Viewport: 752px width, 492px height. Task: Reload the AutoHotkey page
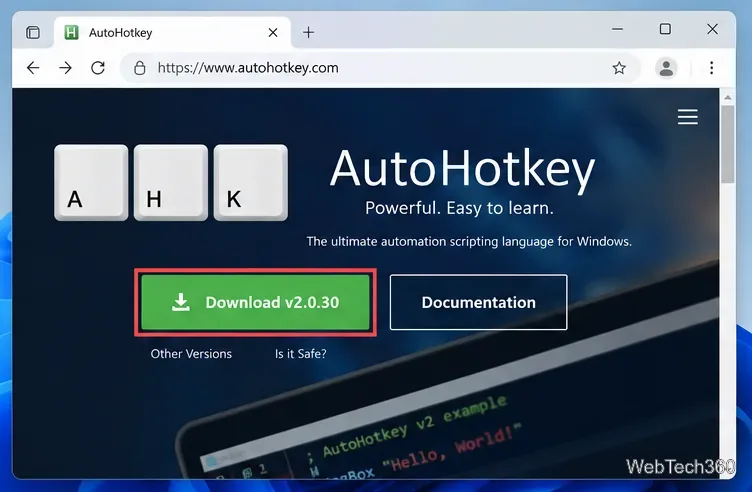98,68
